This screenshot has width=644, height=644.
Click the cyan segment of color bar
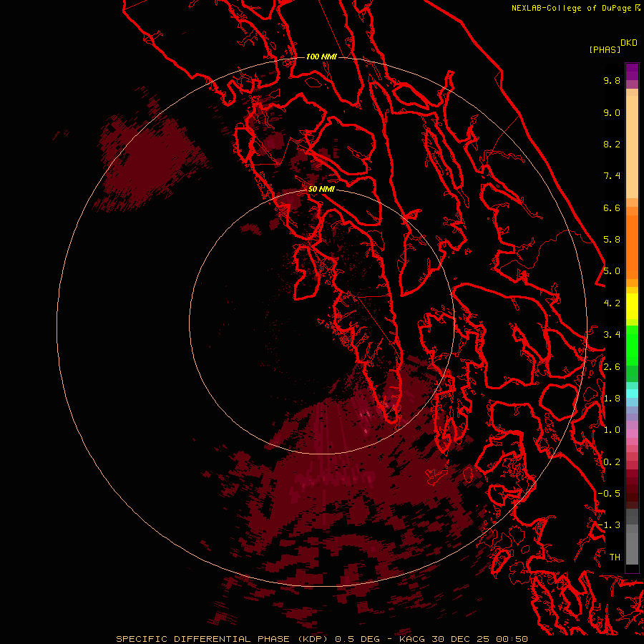pyautogui.click(x=632, y=394)
